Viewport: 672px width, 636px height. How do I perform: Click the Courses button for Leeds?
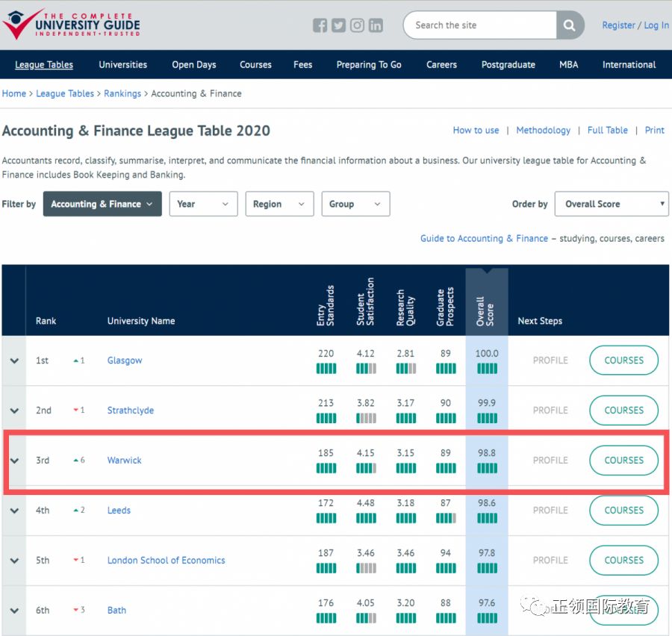tap(624, 511)
